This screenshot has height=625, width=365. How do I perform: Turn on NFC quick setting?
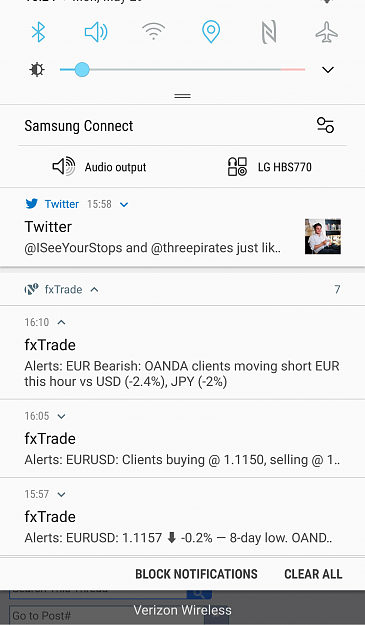click(269, 32)
